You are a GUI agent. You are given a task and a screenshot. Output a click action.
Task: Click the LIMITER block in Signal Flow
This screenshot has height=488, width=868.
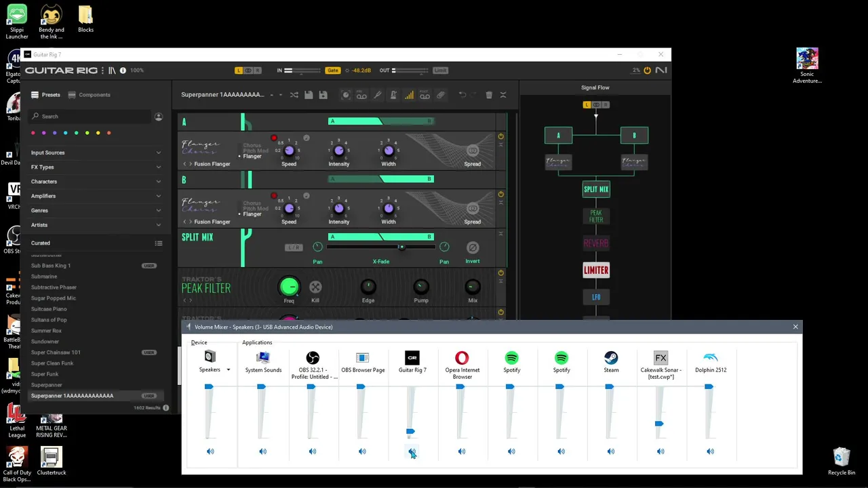coord(596,270)
